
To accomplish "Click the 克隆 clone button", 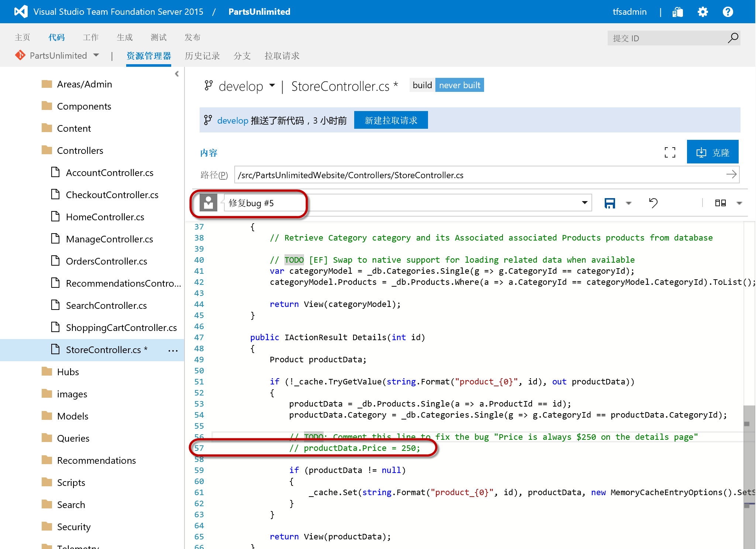I will tap(712, 152).
